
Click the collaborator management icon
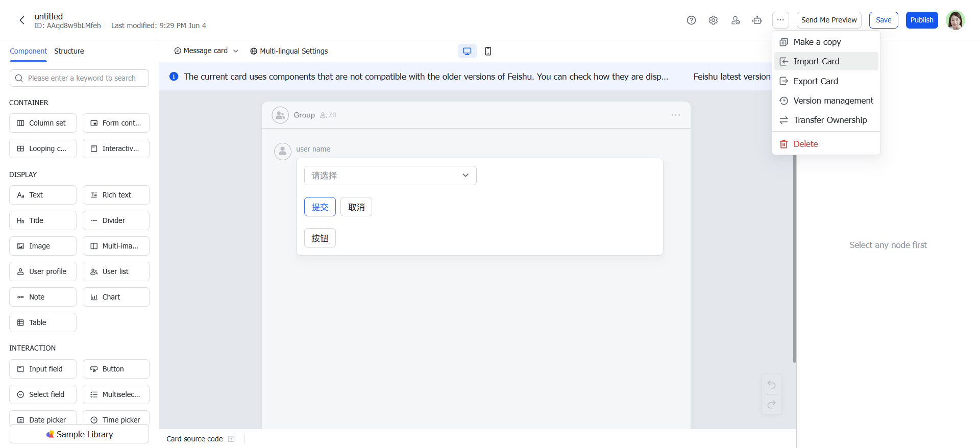pos(735,20)
